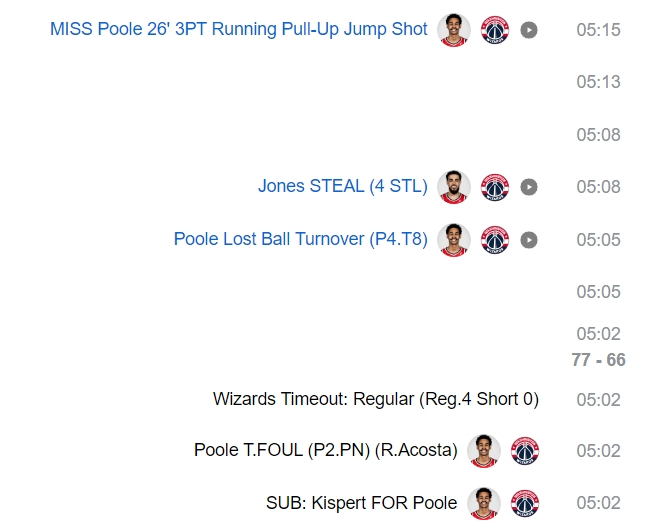The width and height of the screenshot is (652, 528).
Task: Play video of Poole missed 3PT shot
Action: (x=529, y=30)
